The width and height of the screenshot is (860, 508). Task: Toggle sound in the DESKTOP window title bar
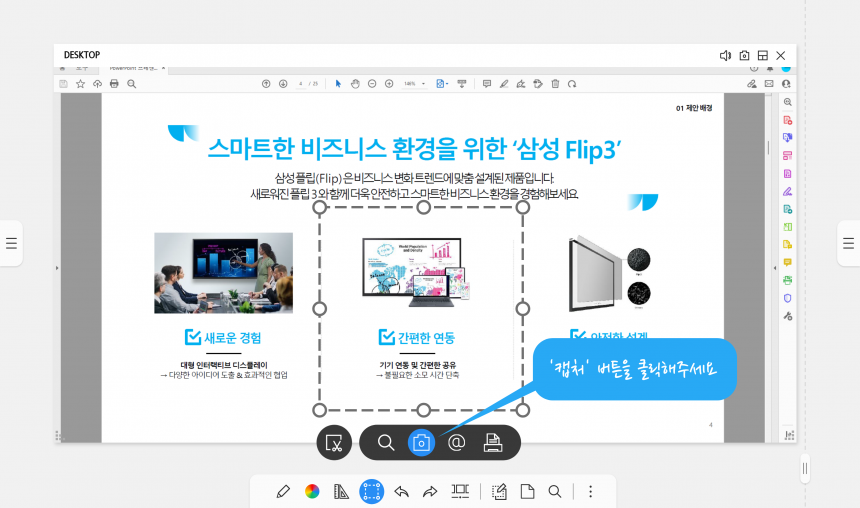(725, 55)
